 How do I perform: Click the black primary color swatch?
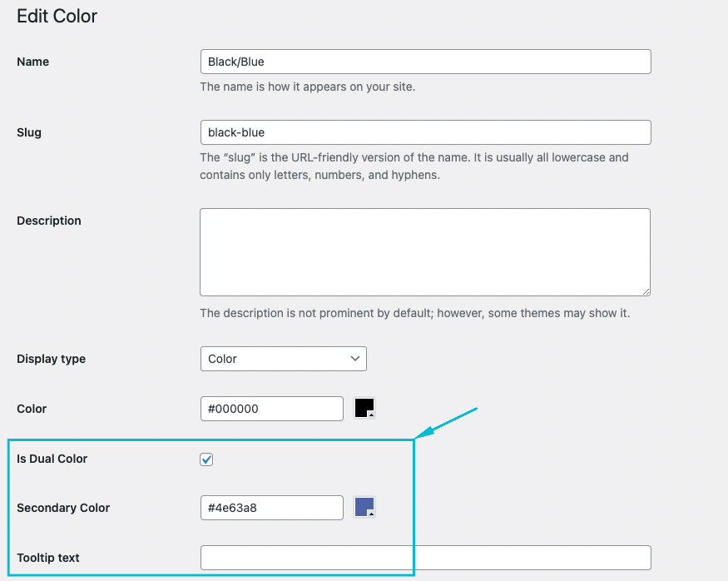pyautogui.click(x=364, y=408)
